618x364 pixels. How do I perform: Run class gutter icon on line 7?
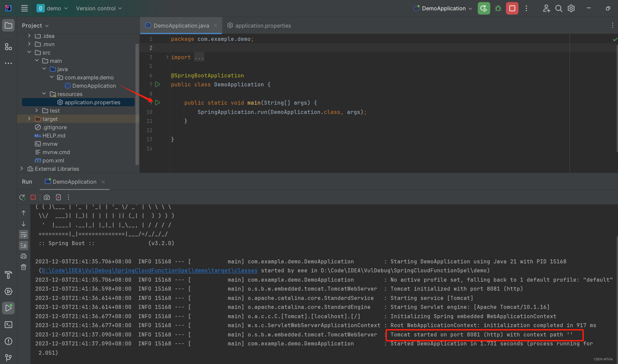pyautogui.click(x=158, y=84)
